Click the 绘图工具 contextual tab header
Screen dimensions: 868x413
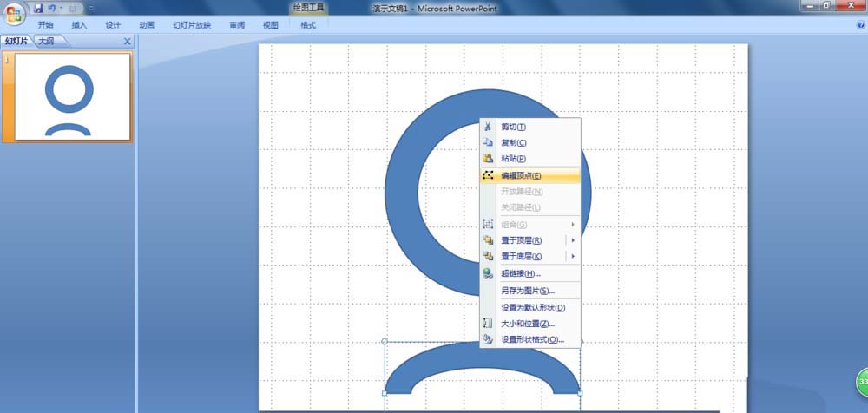tap(308, 8)
